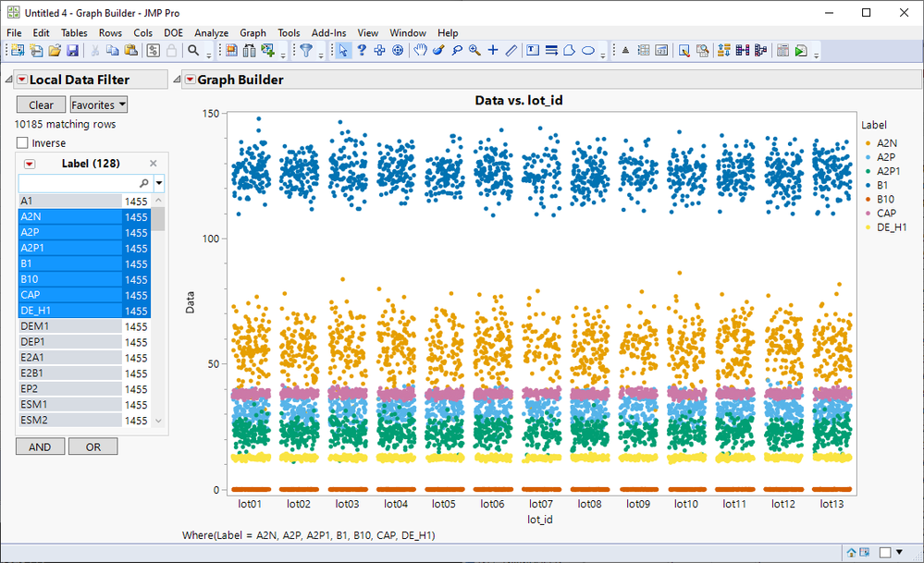Select the Annotate text tool
This screenshot has height=563, width=924.
point(533,51)
